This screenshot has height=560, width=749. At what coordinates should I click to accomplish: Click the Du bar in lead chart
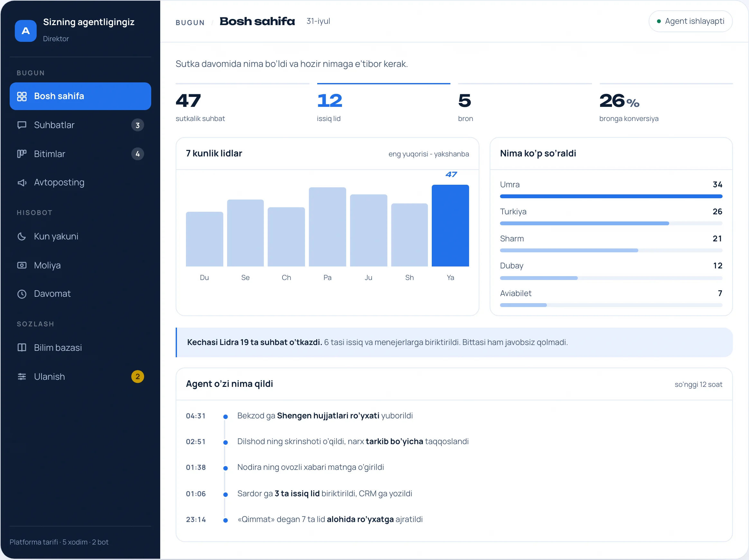click(205, 239)
